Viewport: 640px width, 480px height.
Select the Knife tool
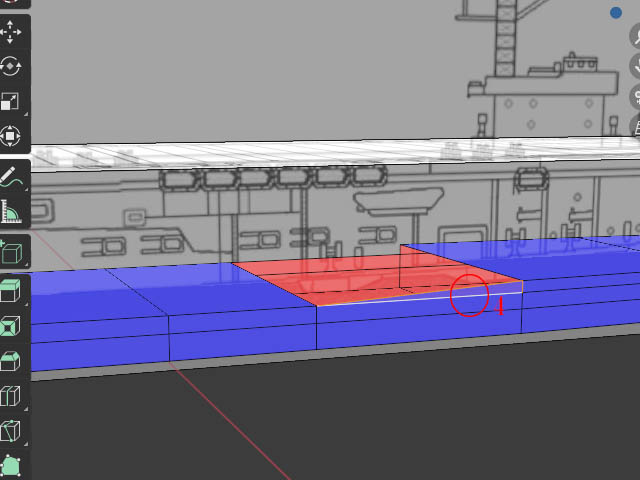tap(11, 430)
